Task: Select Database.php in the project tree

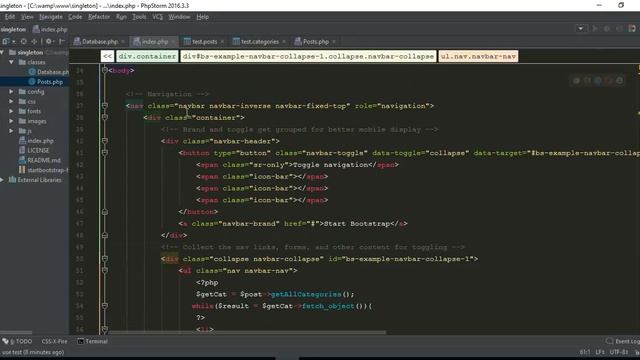Action: (x=49, y=72)
